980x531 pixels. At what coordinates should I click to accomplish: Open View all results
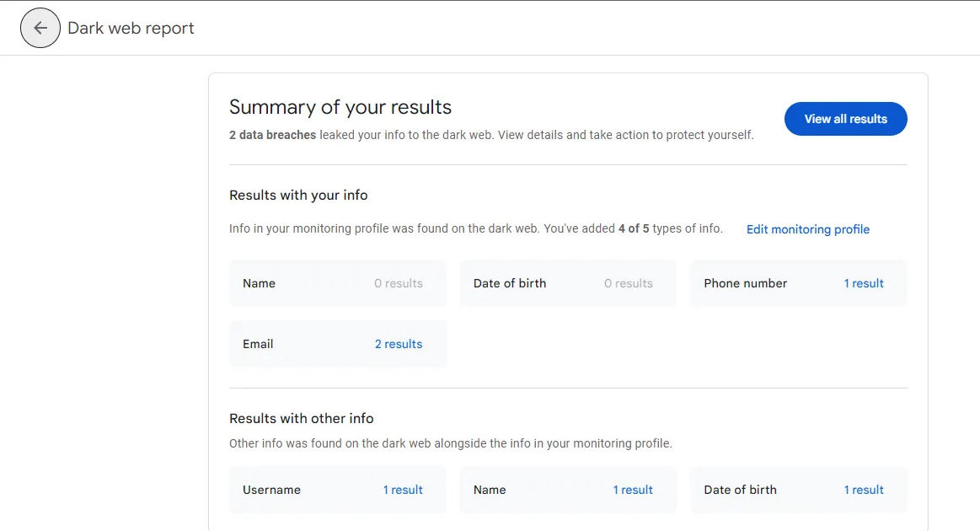(846, 119)
